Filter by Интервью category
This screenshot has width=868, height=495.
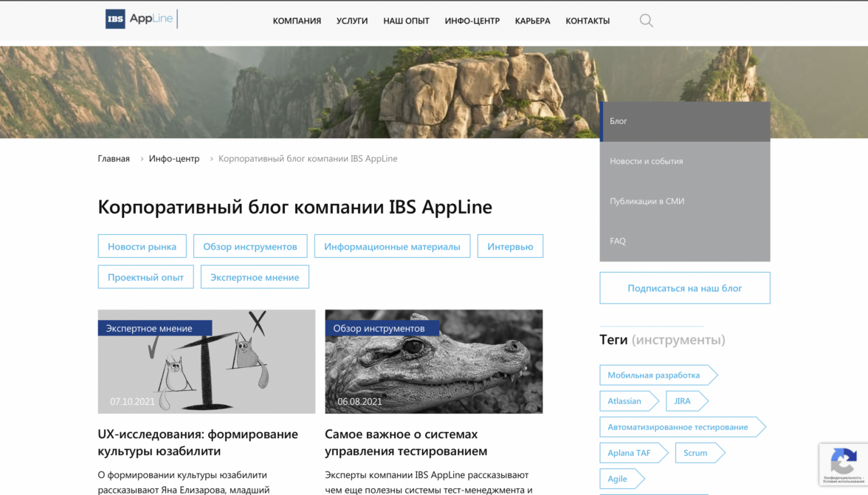tap(511, 246)
